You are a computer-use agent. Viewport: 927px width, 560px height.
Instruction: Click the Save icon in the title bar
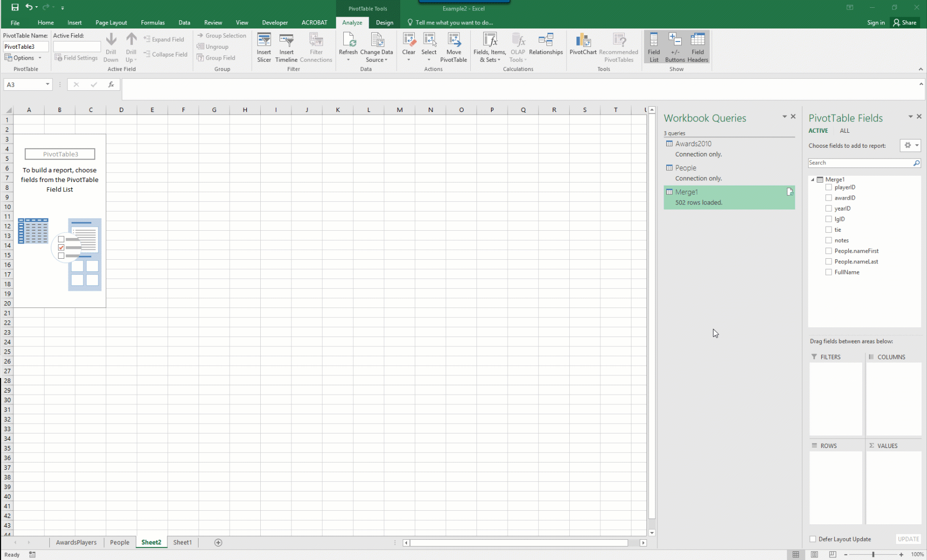15,7
